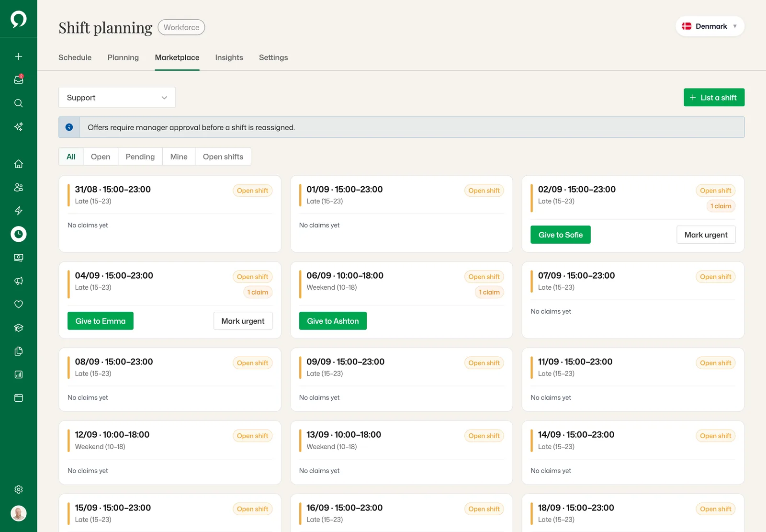Click the heart icon in the sidebar
The image size is (766, 532).
pyautogui.click(x=19, y=304)
